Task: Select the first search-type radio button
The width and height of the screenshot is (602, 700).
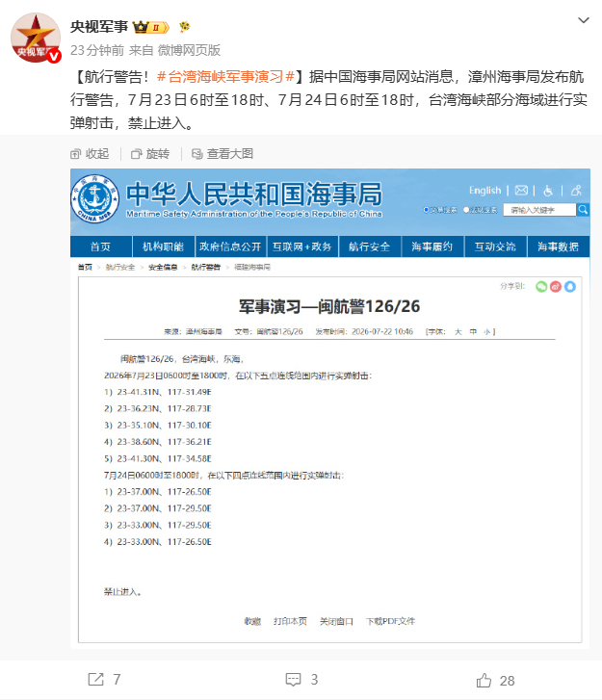Action: point(426,209)
